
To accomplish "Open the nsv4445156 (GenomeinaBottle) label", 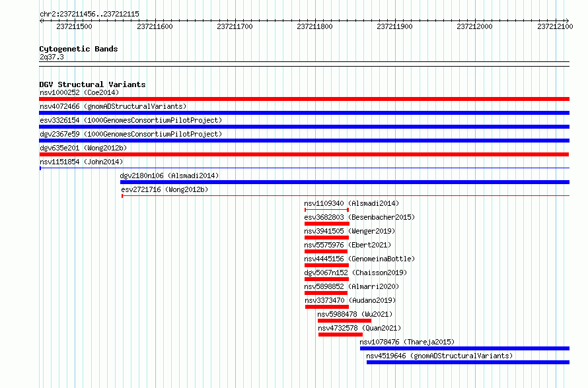I will tap(359, 259).
